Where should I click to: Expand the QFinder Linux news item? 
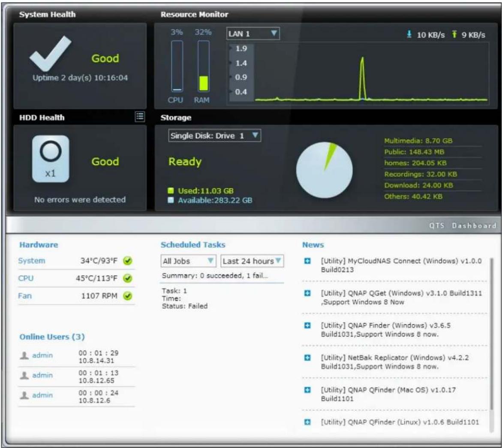[x=307, y=422]
